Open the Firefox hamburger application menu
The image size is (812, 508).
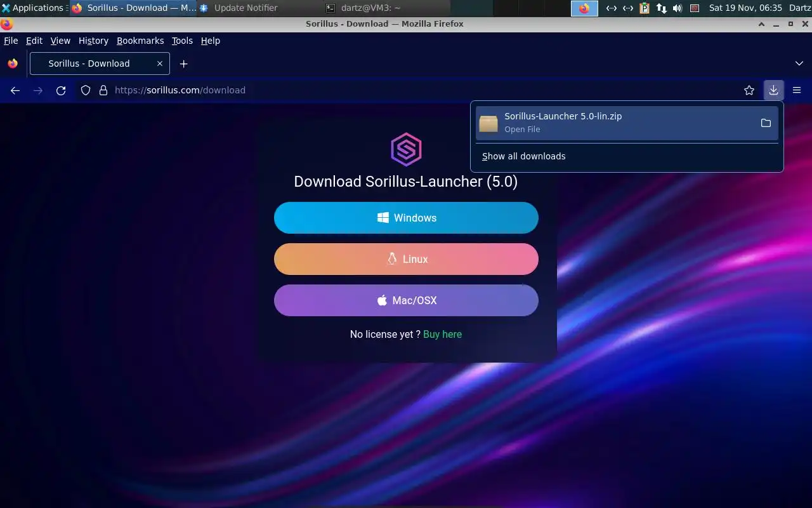click(797, 90)
